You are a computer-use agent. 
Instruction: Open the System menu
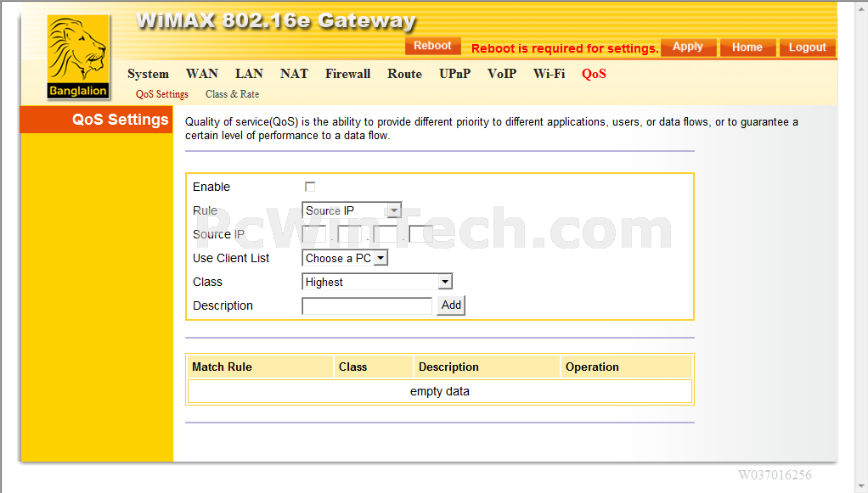(x=148, y=74)
